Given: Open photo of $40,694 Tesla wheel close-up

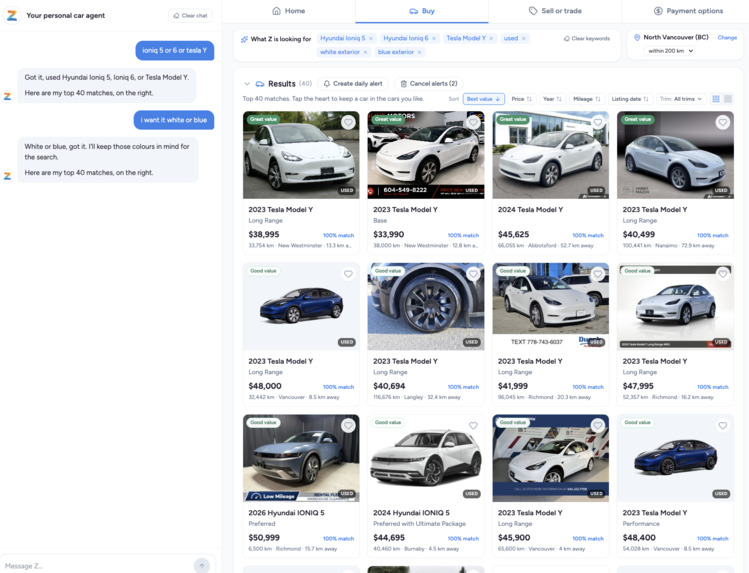Looking at the screenshot, I should click(x=426, y=307).
